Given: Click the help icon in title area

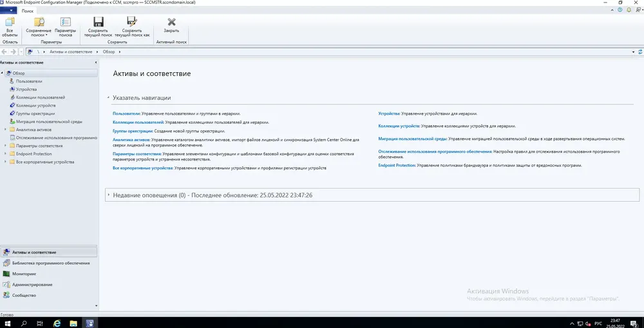Looking at the screenshot, I should pyautogui.click(x=620, y=10).
